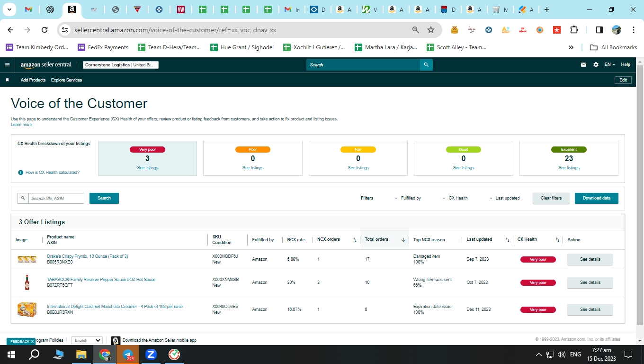See details for TABASCO Family Reserve Pepper Sauce
This screenshot has width=644, height=364.
click(590, 282)
